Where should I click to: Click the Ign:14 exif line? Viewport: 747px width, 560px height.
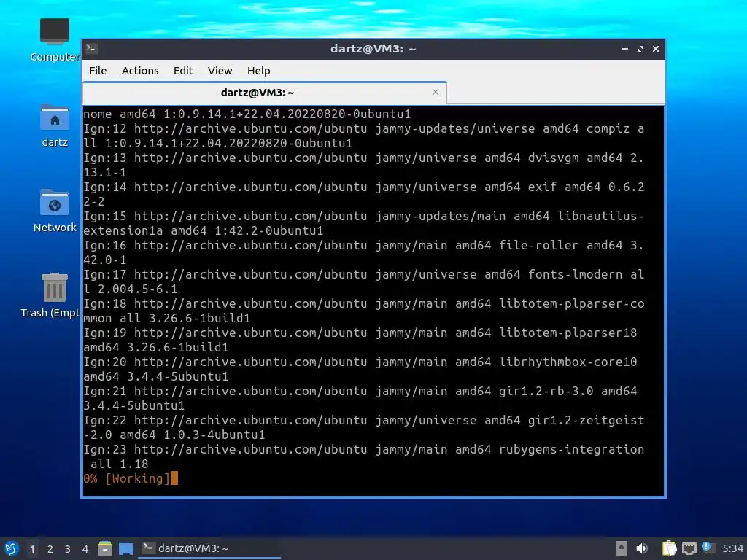(364, 194)
